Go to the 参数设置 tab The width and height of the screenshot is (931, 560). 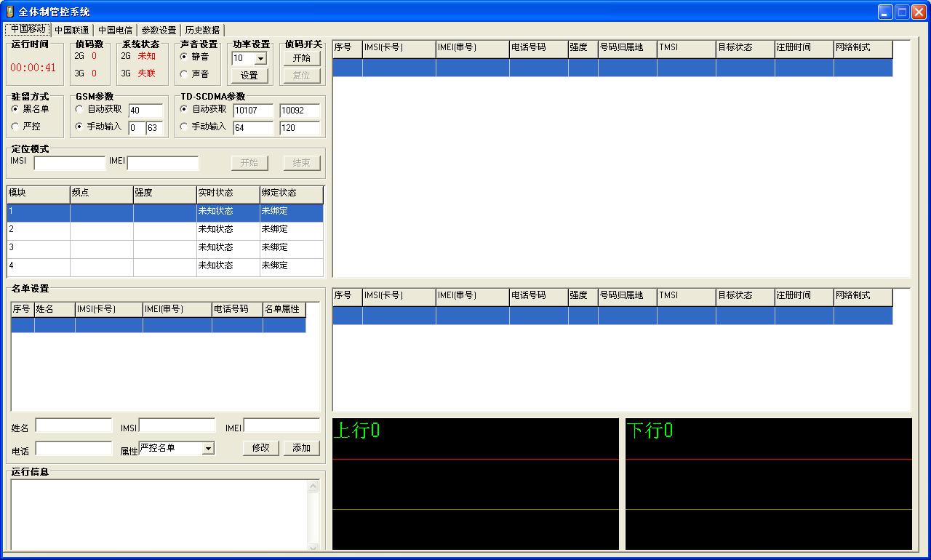pyautogui.click(x=159, y=30)
